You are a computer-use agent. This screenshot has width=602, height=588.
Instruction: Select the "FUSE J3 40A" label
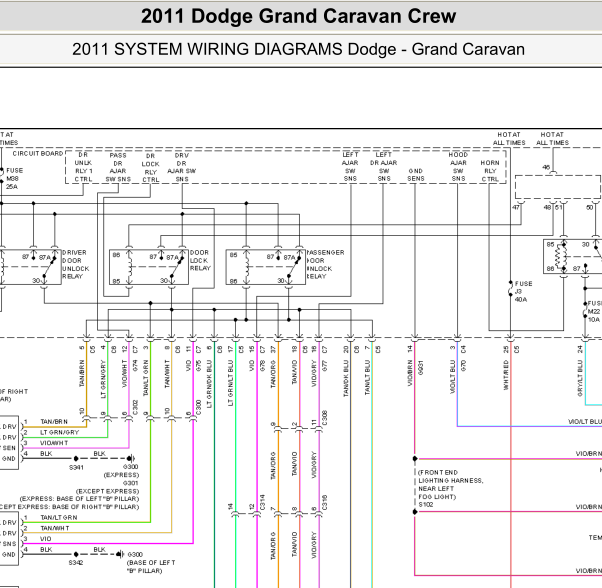[x=523, y=291]
